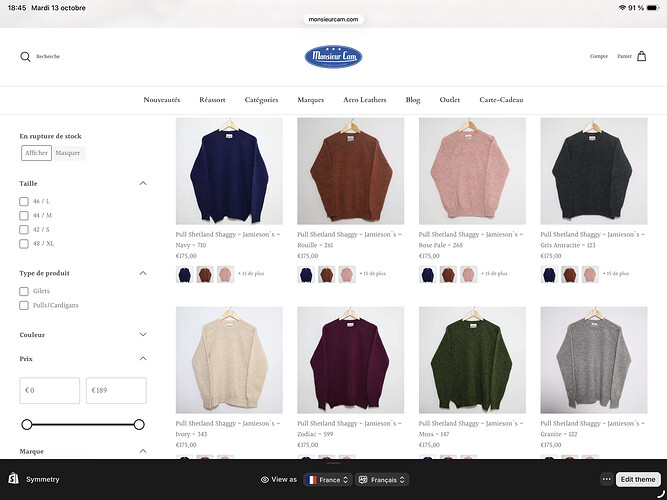This screenshot has width=667, height=500.
Task: Open the shopping bag cart icon
Action: pyautogui.click(x=641, y=56)
